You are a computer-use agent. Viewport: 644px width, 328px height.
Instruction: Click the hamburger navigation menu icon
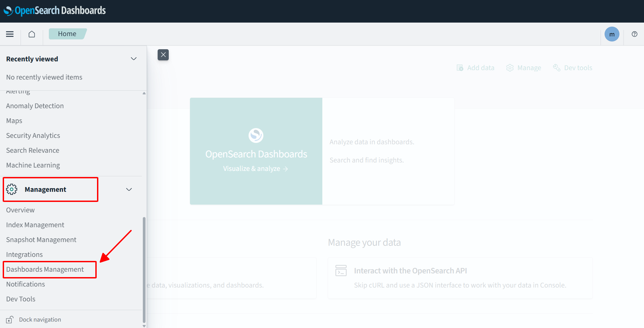(10, 34)
